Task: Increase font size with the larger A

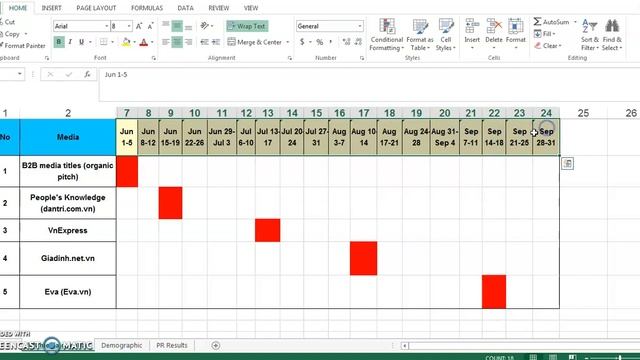Action: click(x=139, y=26)
